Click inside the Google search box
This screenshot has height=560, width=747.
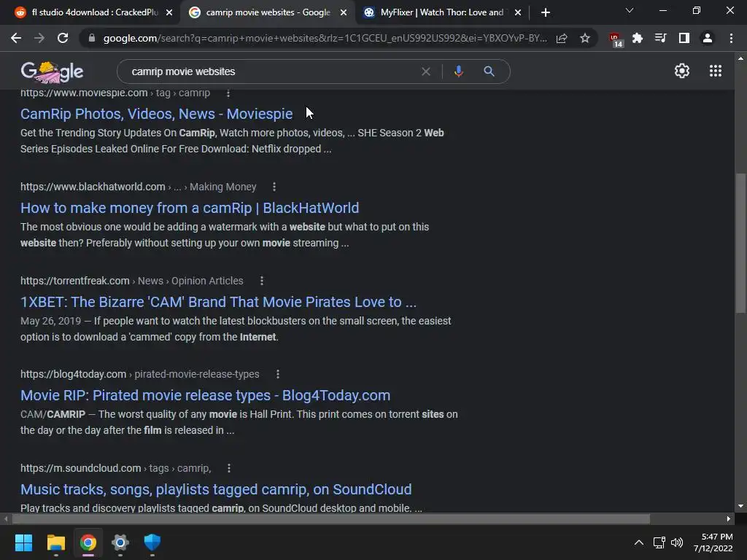(x=271, y=71)
